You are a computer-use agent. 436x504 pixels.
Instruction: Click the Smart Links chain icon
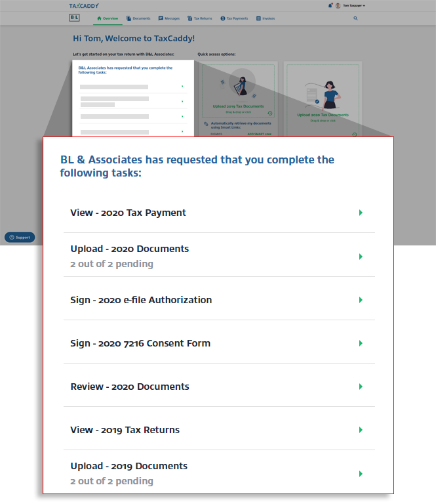[206, 124]
